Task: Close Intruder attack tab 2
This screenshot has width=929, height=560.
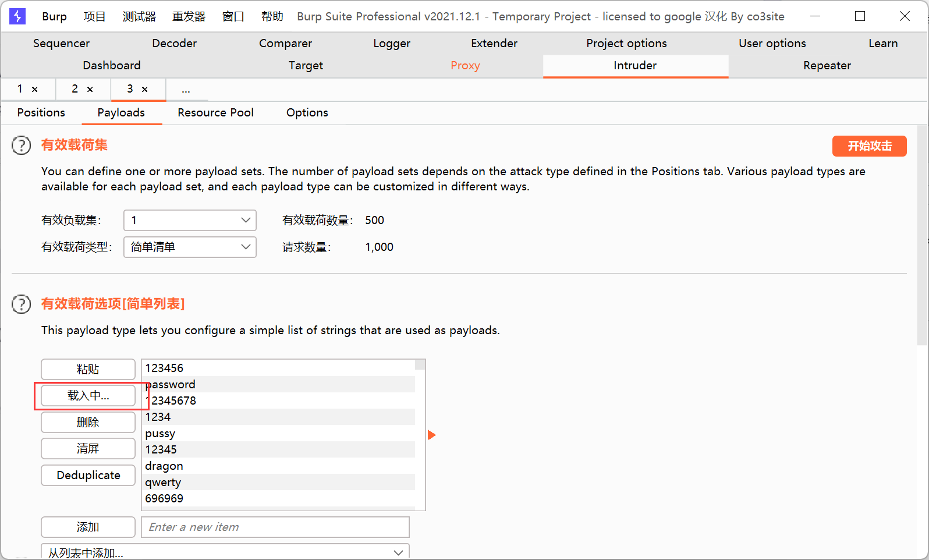Action: (x=90, y=89)
